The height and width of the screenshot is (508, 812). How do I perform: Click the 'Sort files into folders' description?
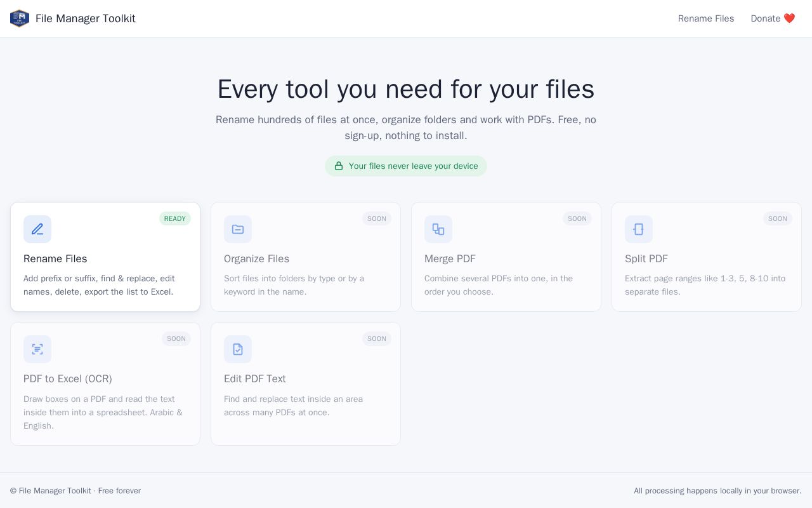(294, 285)
